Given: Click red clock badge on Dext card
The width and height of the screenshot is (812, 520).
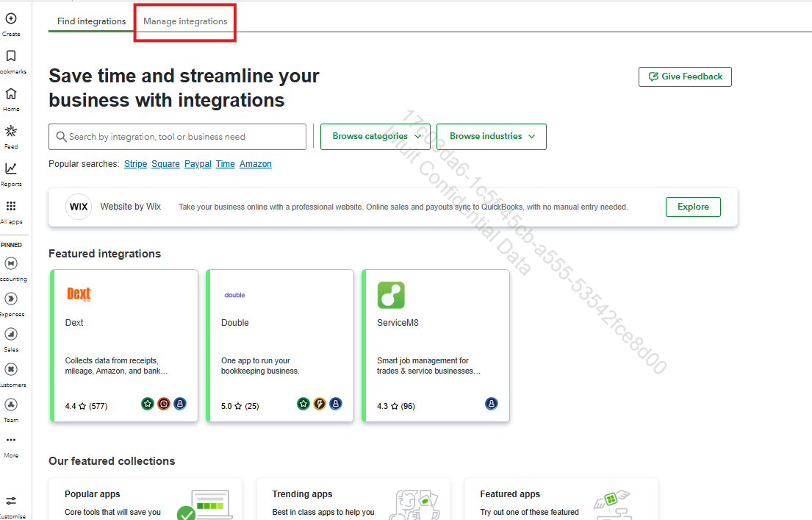Looking at the screenshot, I should [164, 404].
